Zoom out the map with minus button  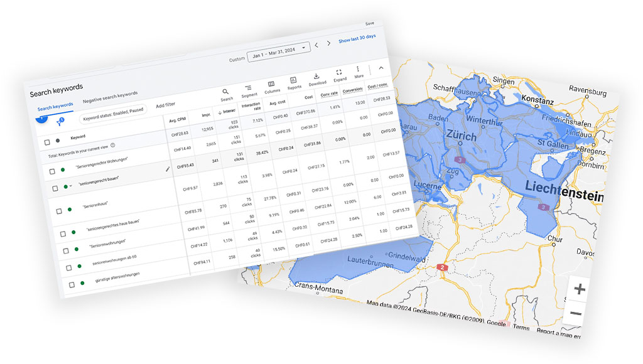[576, 314]
